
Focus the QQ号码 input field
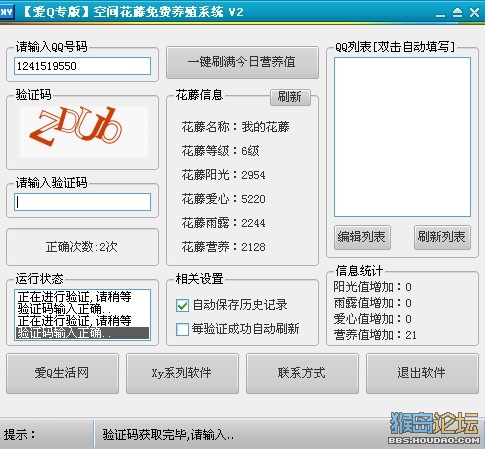[x=82, y=66]
